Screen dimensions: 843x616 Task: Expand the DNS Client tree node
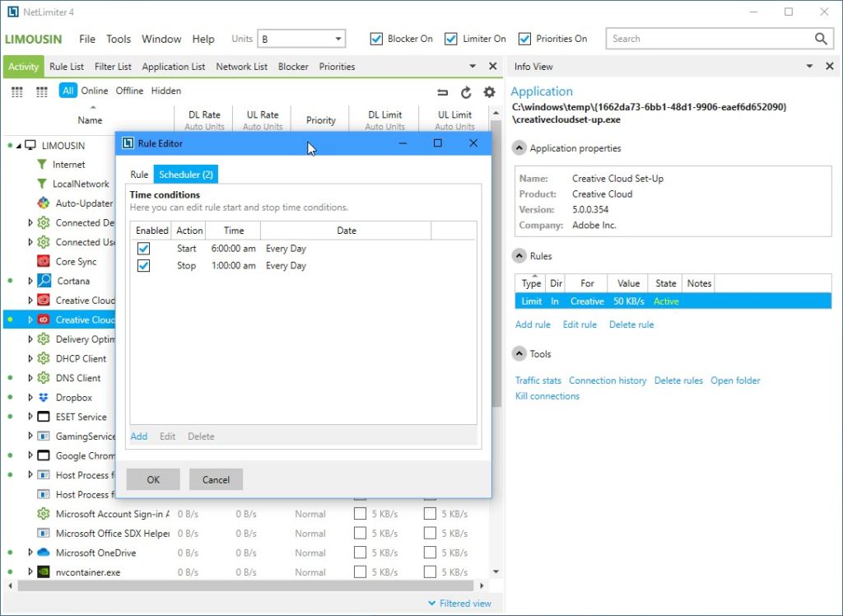pos(31,378)
